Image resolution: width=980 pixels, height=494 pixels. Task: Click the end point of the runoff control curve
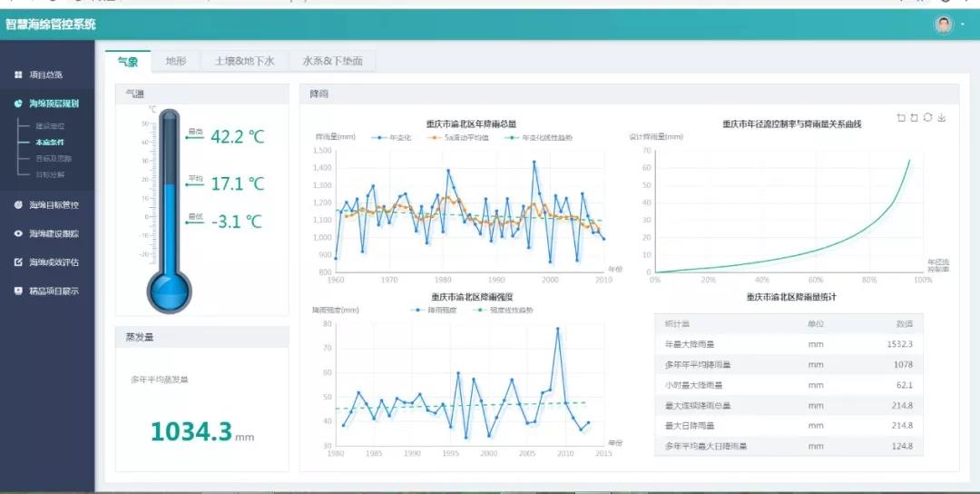pos(909,161)
